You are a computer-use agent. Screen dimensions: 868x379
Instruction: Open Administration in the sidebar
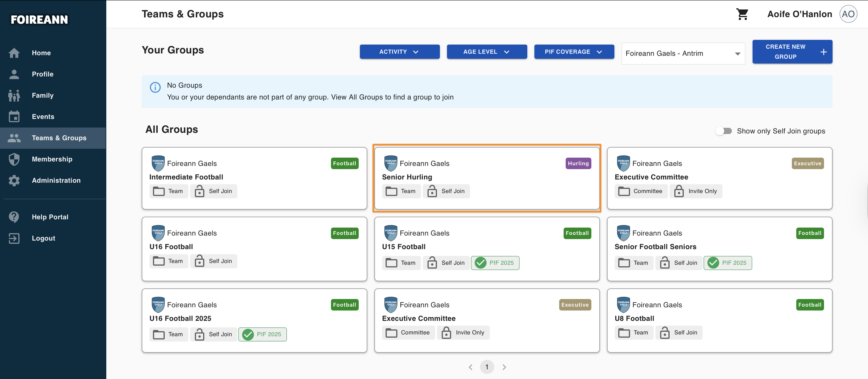[53, 181]
